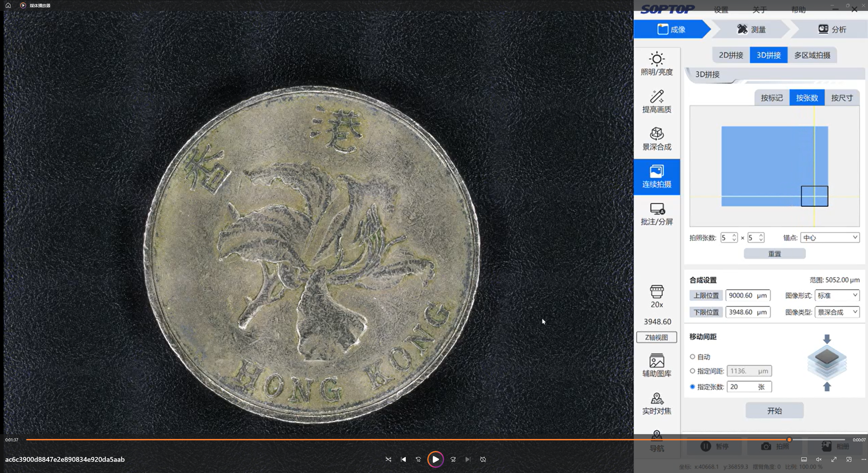The image size is (868, 473).
Task: Skip to next track in media player
Action: (468, 459)
